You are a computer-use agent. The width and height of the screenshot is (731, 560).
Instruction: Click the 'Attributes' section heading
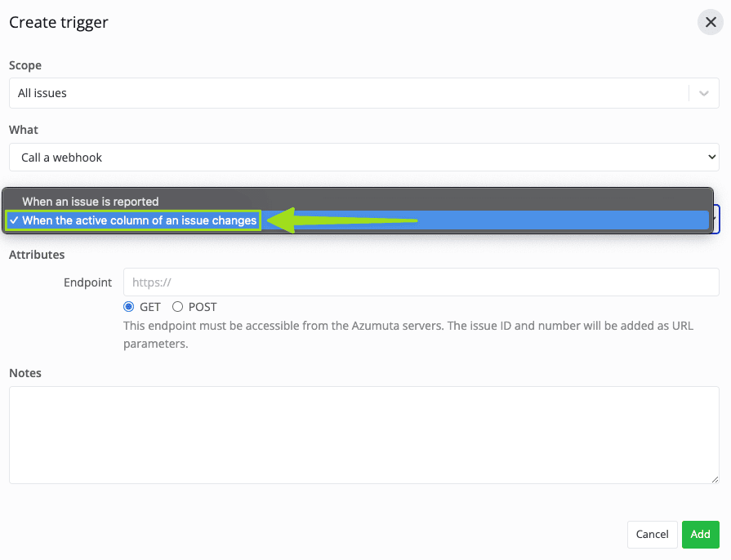click(37, 255)
